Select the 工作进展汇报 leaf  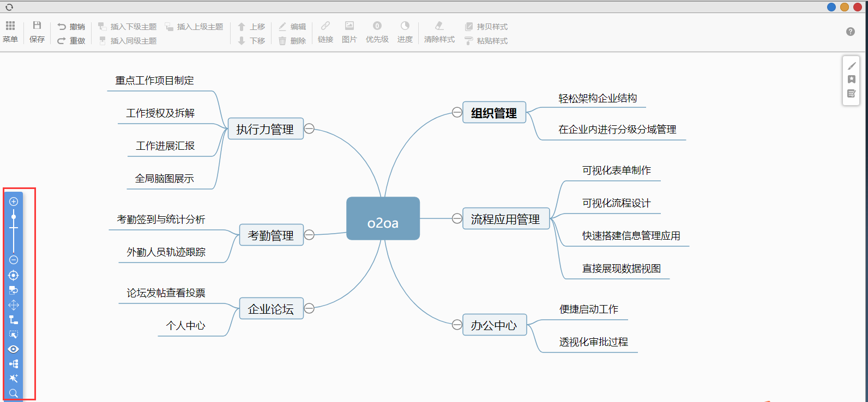165,146
